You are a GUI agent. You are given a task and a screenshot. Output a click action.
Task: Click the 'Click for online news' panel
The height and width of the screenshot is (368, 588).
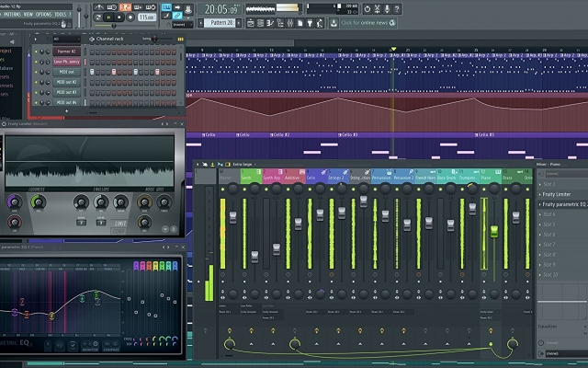pos(367,23)
